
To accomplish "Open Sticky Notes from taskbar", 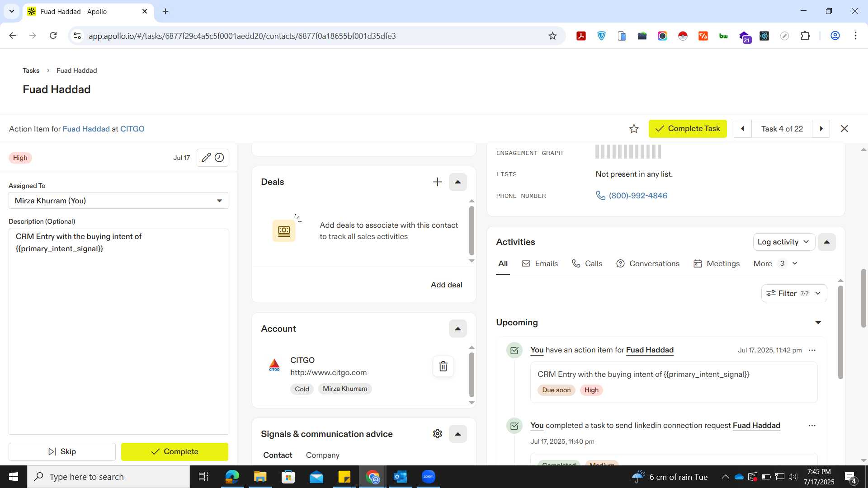I will [344, 477].
